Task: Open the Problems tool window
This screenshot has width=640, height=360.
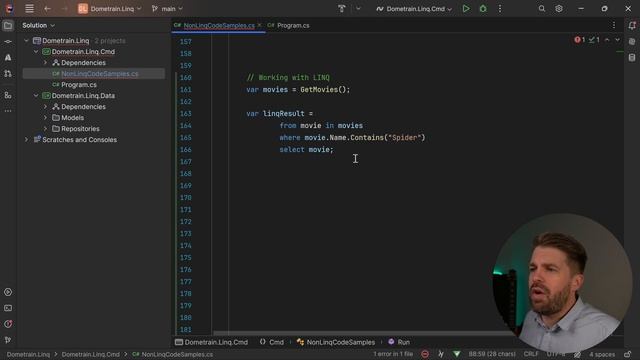Action: coord(8,324)
